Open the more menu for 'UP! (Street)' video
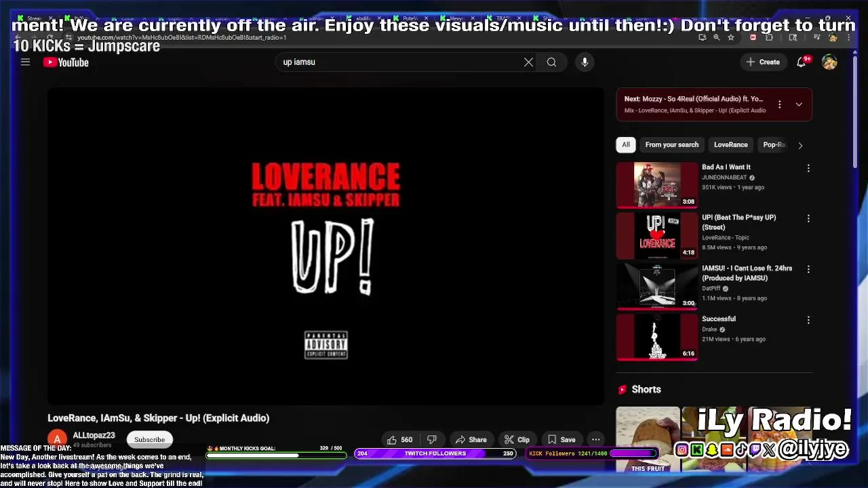 coord(808,219)
